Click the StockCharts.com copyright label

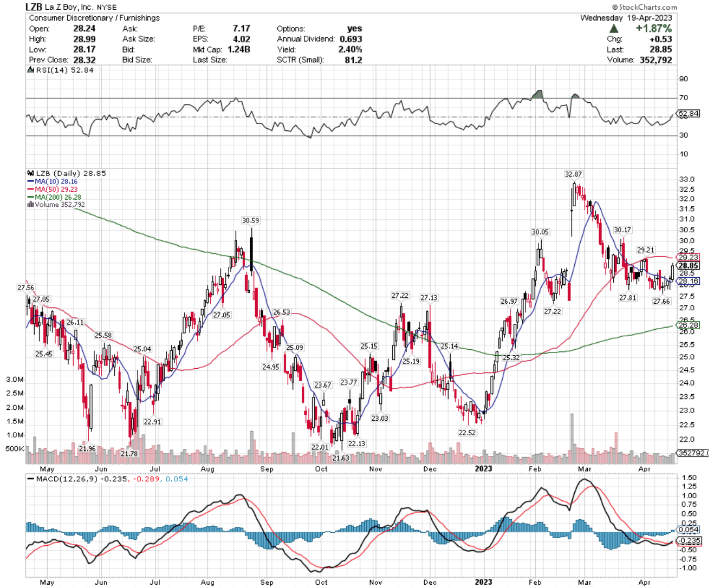click(645, 7)
